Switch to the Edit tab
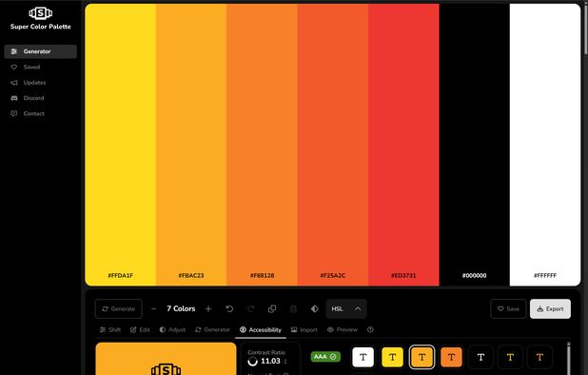 pos(140,330)
